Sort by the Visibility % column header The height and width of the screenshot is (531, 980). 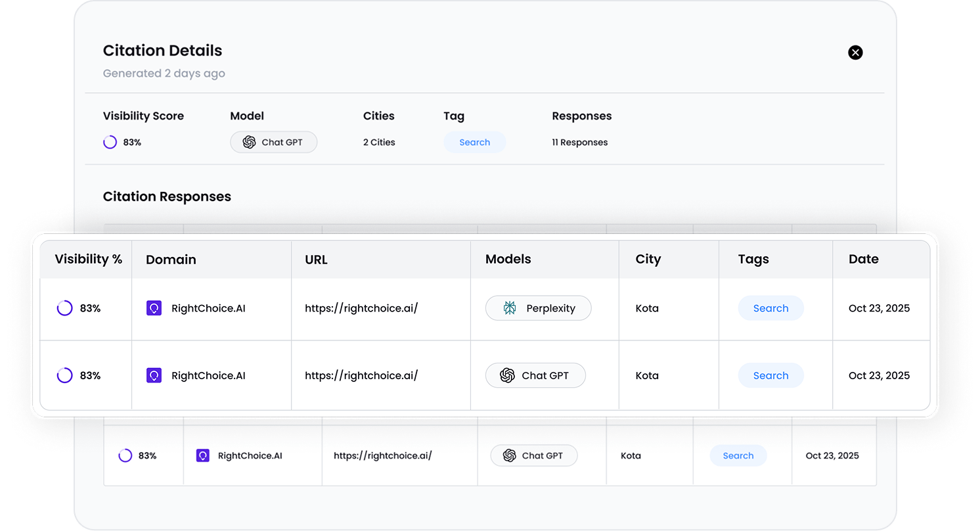(x=88, y=259)
